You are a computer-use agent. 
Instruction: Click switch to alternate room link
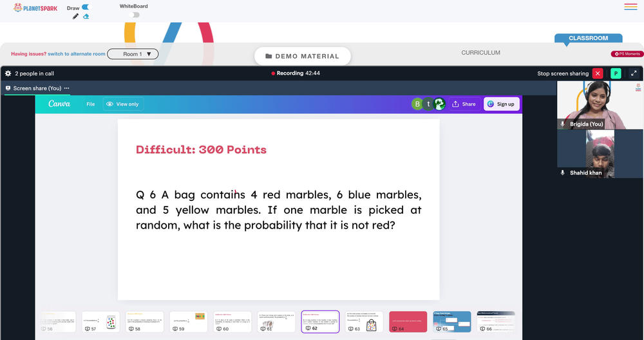point(77,54)
